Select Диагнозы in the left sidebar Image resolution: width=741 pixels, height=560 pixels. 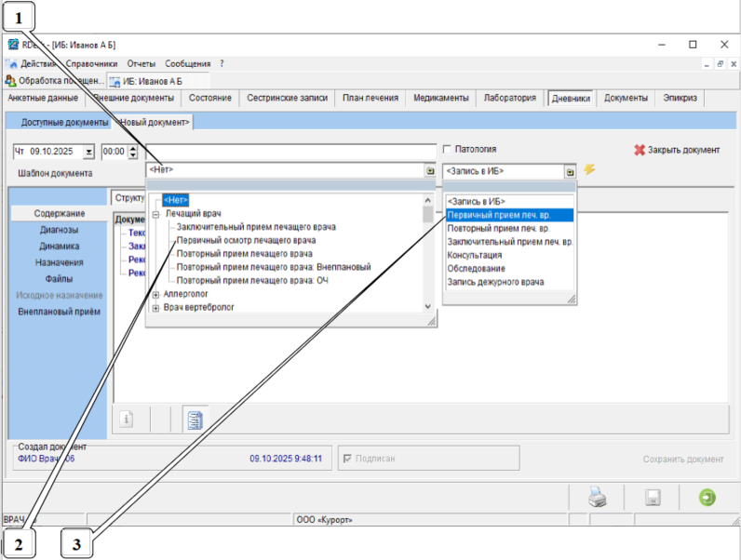pos(59,230)
